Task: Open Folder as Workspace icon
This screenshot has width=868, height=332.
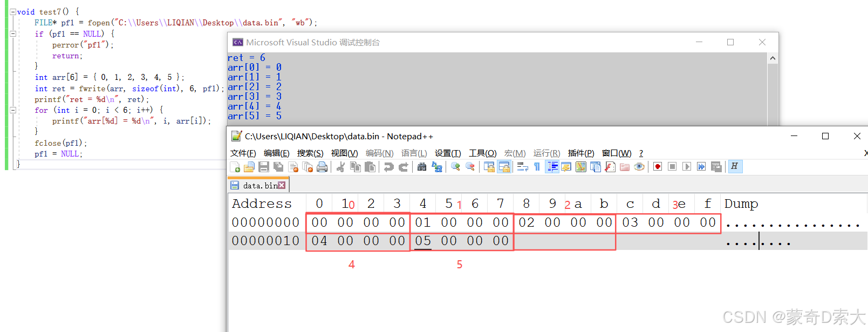Action: pos(624,167)
